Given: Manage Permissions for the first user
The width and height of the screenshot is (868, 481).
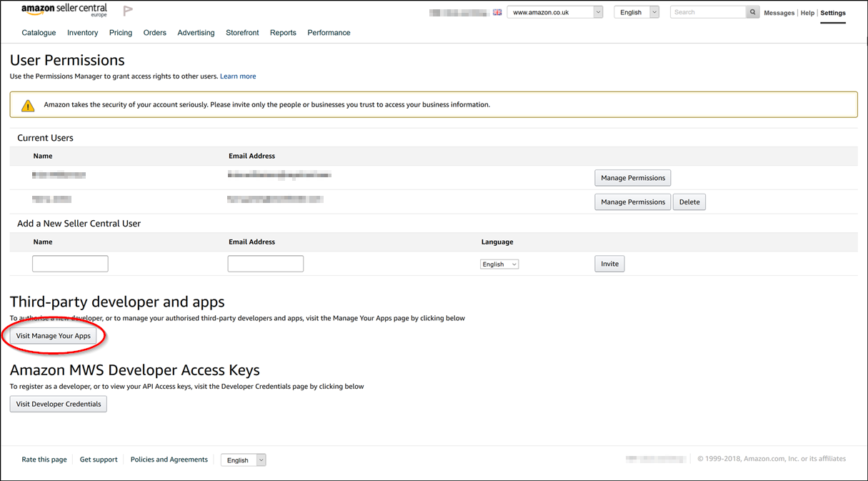Looking at the screenshot, I should (632, 178).
